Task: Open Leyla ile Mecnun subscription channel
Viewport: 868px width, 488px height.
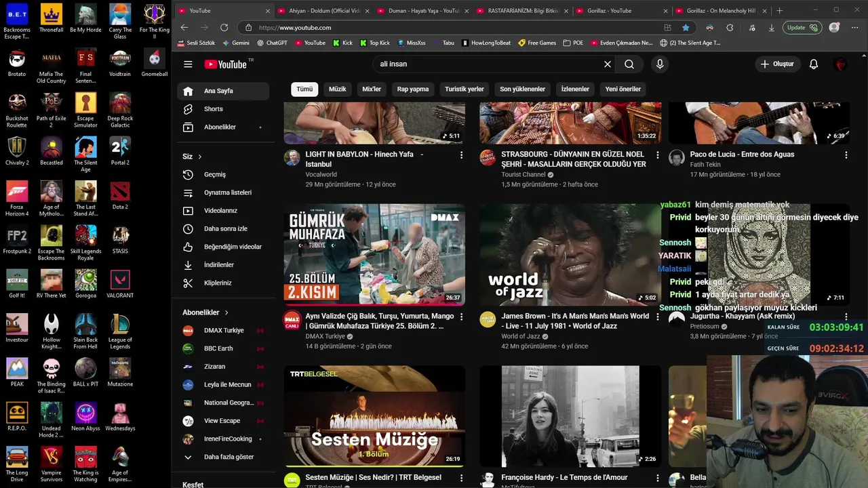Action: [223, 384]
